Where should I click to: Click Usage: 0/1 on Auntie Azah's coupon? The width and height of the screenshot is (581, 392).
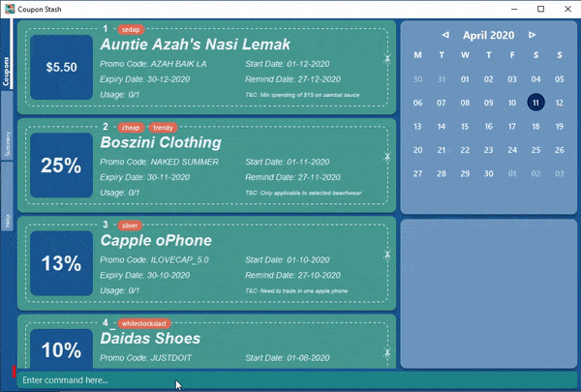coord(120,95)
